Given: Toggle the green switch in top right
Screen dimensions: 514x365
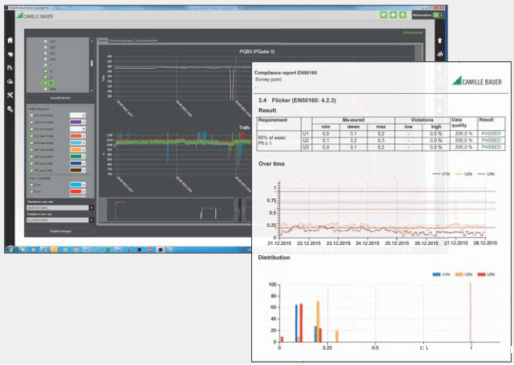Looking at the screenshot, I should [x=438, y=15].
